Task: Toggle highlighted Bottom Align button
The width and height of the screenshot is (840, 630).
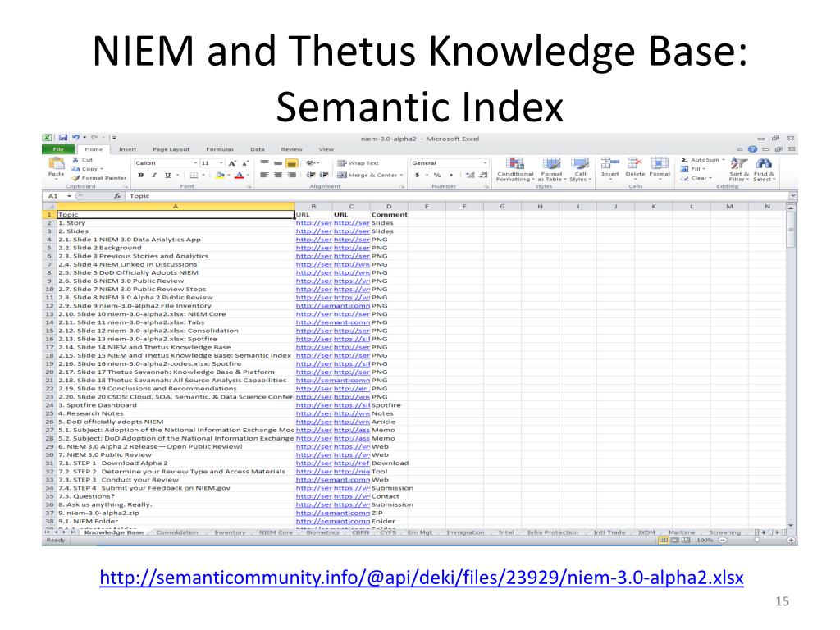Action: pyautogui.click(x=291, y=163)
